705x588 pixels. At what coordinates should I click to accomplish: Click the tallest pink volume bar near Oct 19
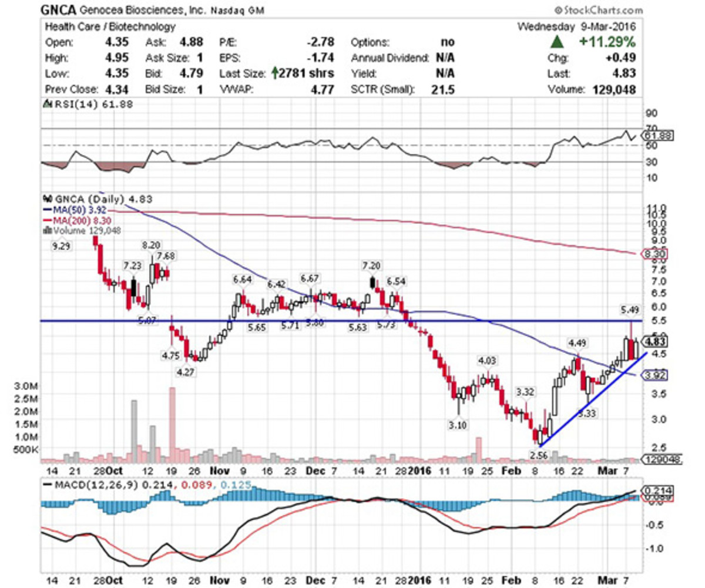pyautogui.click(x=172, y=425)
